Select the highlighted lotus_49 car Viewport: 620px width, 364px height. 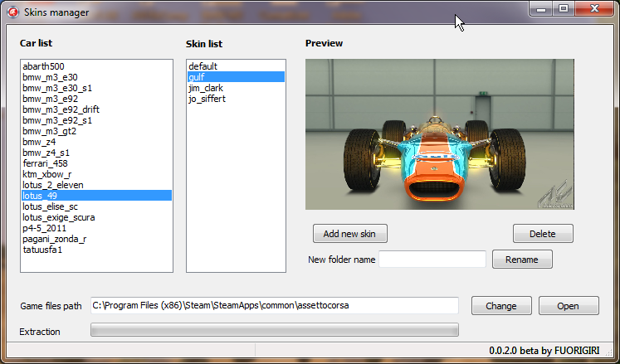tap(96, 196)
